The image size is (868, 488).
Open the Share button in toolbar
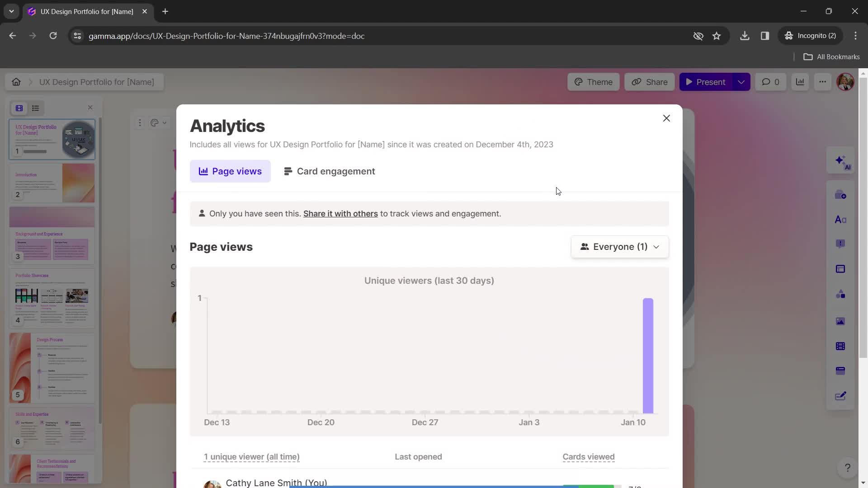(x=651, y=82)
